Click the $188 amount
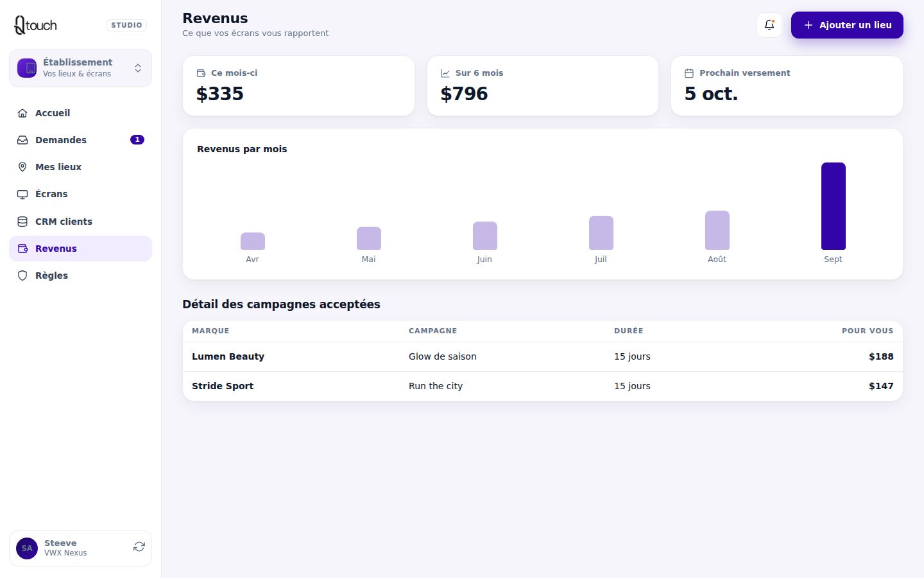 tap(881, 356)
